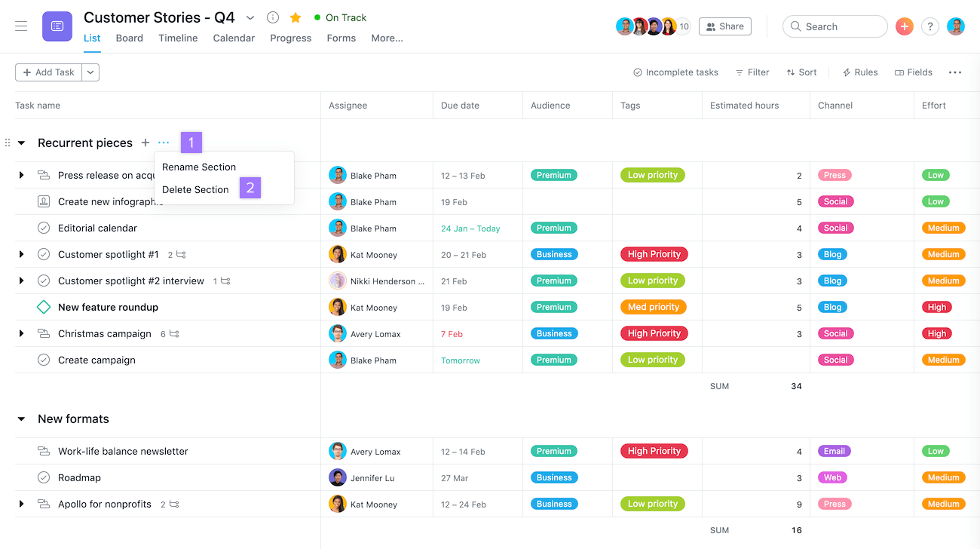Viewport: 980px width, 549px height.
Task: Collapse the New formats section
Action: tap(21, 419)
